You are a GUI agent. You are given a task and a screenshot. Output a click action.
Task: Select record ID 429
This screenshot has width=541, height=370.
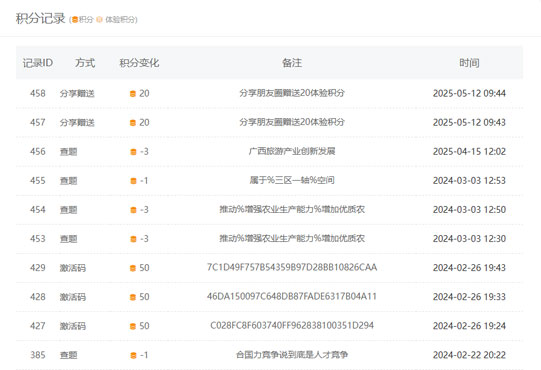click(x=38, y=267)
